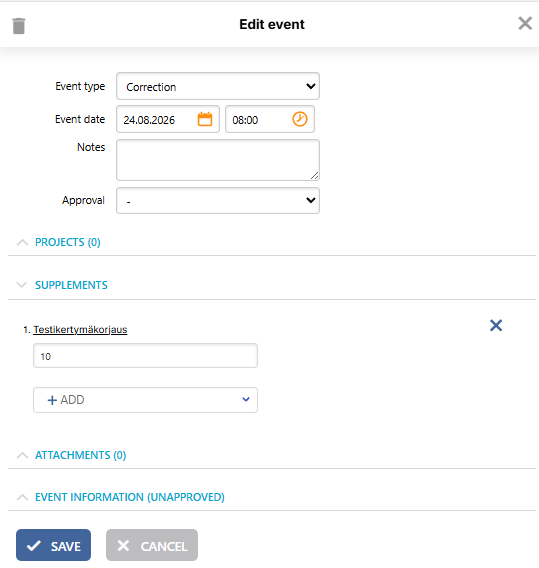Viewport: 539px width, 568px height.
Task: Expand EVENT INFORMATION (UNAPPROVED) section
Action: pyautogui.click(x=130, y=497)
